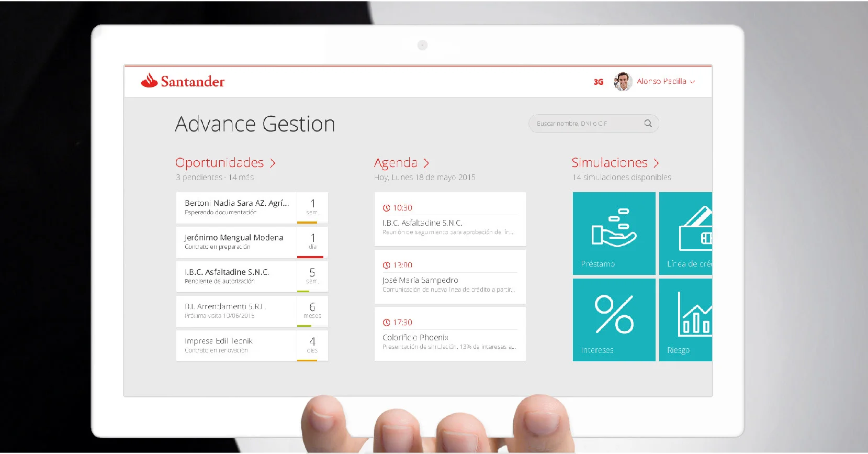
Task: Click the Alonso Padilla profile photo
Action: click(x=623, y=82)
